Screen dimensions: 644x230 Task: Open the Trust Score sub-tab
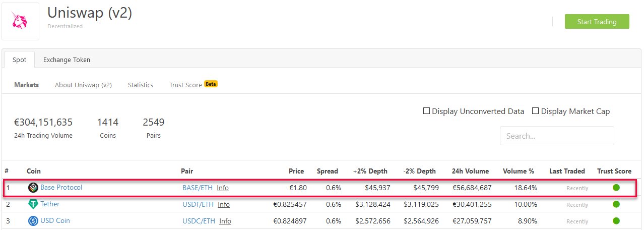click(x=185, y=85)
